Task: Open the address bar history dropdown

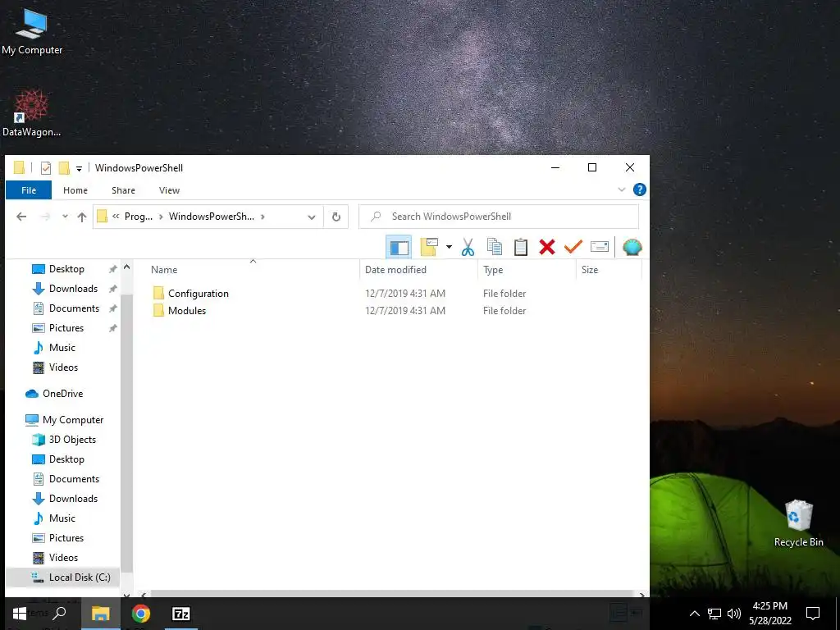Action: 311,217
